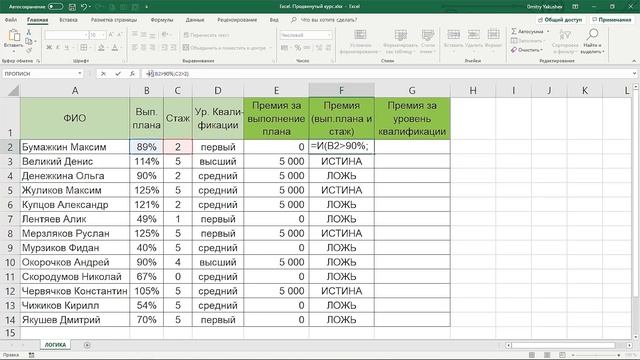Open the number format (Числовой) dropdown
This screenshot has width=640, height=360.
click(329, 35)
